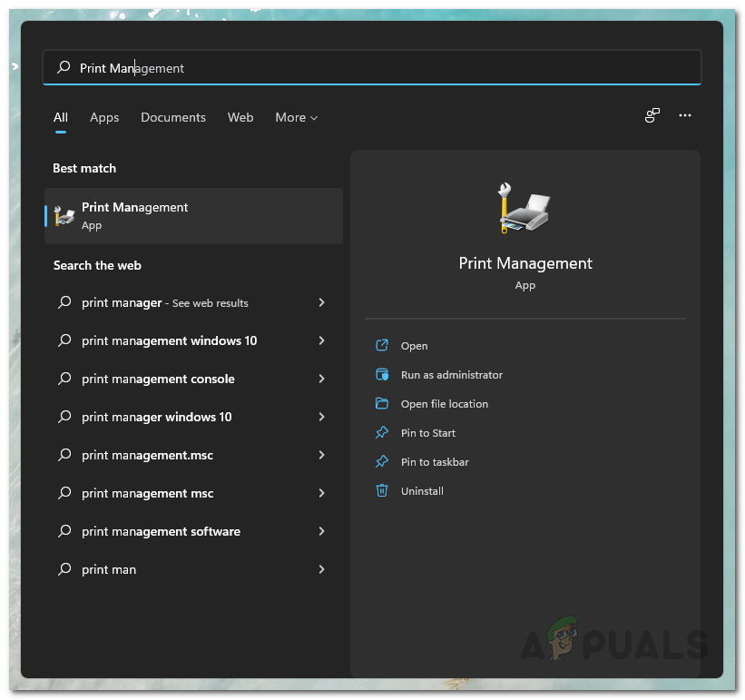745x700 pixels.
Task: Click the large Print Management app icon
Action: (x=524, y=208)
